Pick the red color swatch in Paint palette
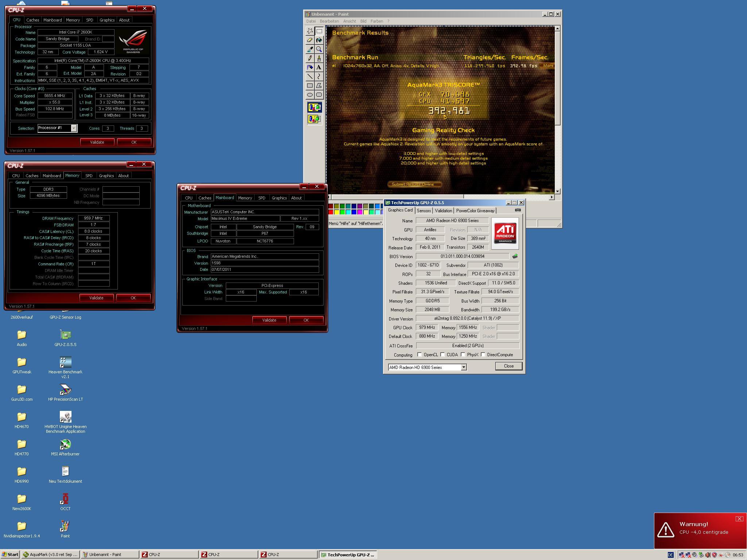Image resolution: width=747 pixels, height=560 pixels. pos(331,212)
